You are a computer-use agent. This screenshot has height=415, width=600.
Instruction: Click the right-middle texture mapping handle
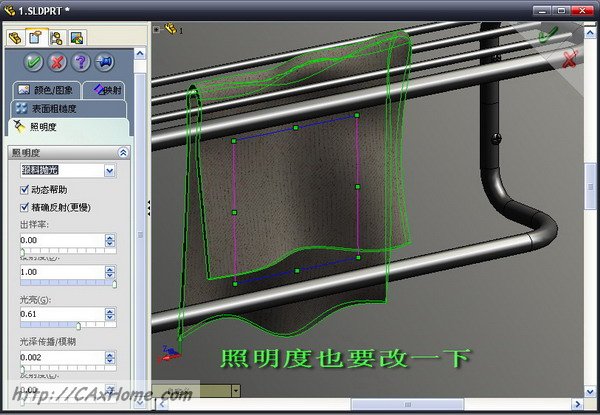358,187
